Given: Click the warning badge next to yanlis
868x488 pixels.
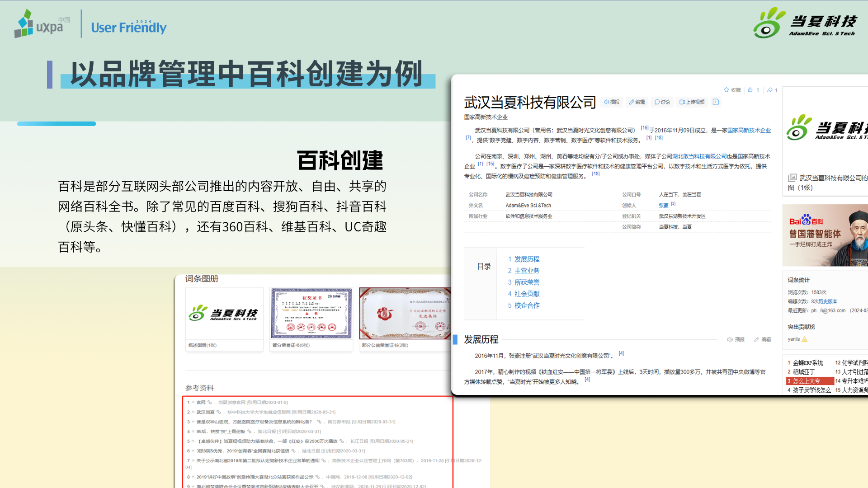Looking at the screenshot, I should [x=805, y=339].
